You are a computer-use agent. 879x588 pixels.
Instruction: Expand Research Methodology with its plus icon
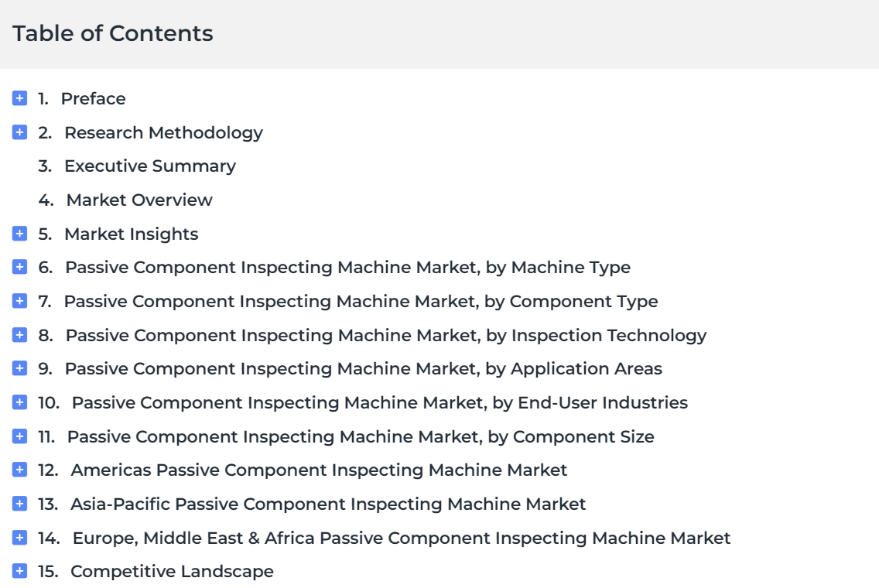click(19, 132)
